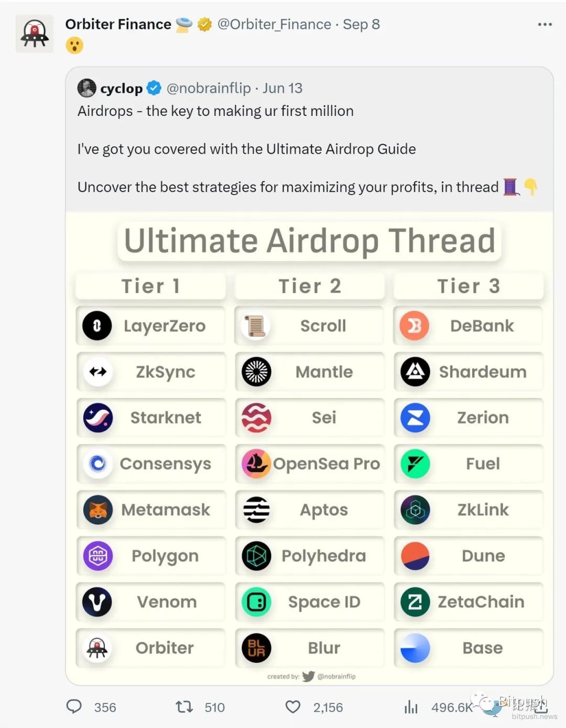This screenshot has width=566, height=728.
Task: Click the DeBank icon in Tier 3
Action: tap(415, 326)
